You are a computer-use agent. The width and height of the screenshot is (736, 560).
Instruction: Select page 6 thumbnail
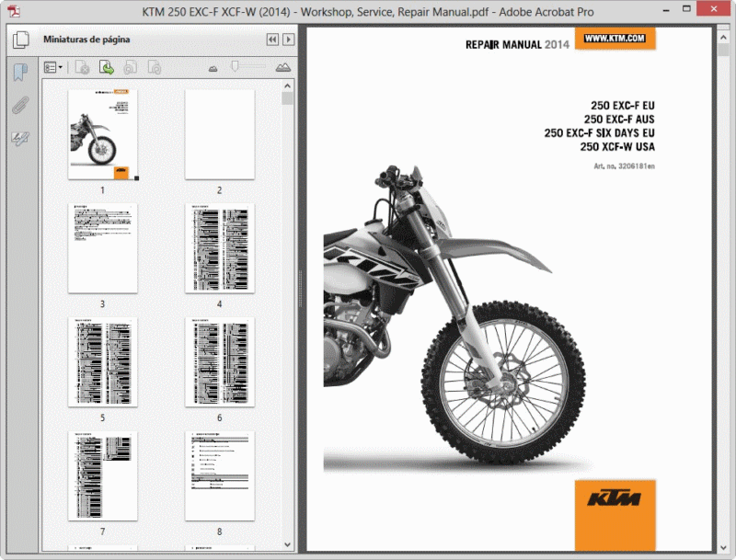pos(220,362)
